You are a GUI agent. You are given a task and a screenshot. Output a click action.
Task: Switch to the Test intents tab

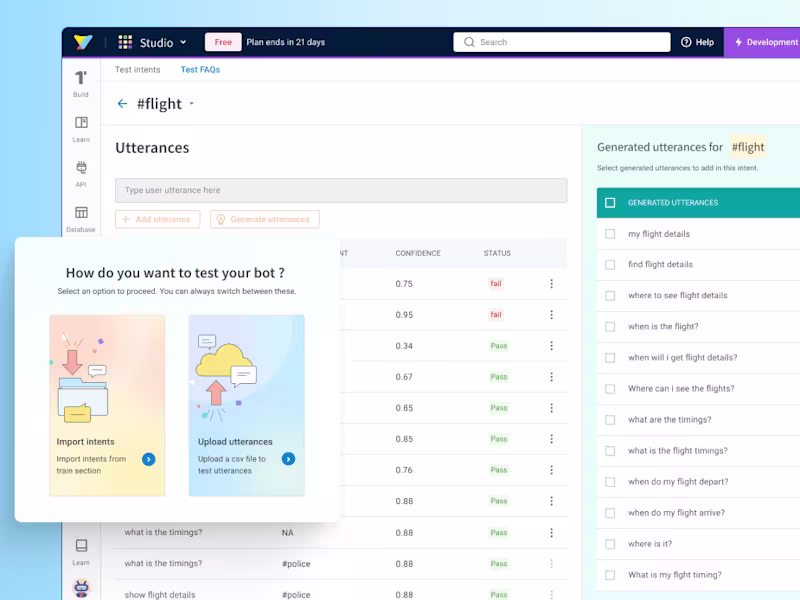tap(137, 69)
